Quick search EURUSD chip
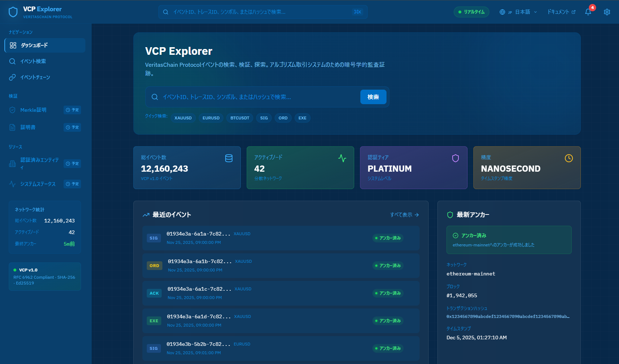This screenshot has width=619, height=364. click(211, 118)
